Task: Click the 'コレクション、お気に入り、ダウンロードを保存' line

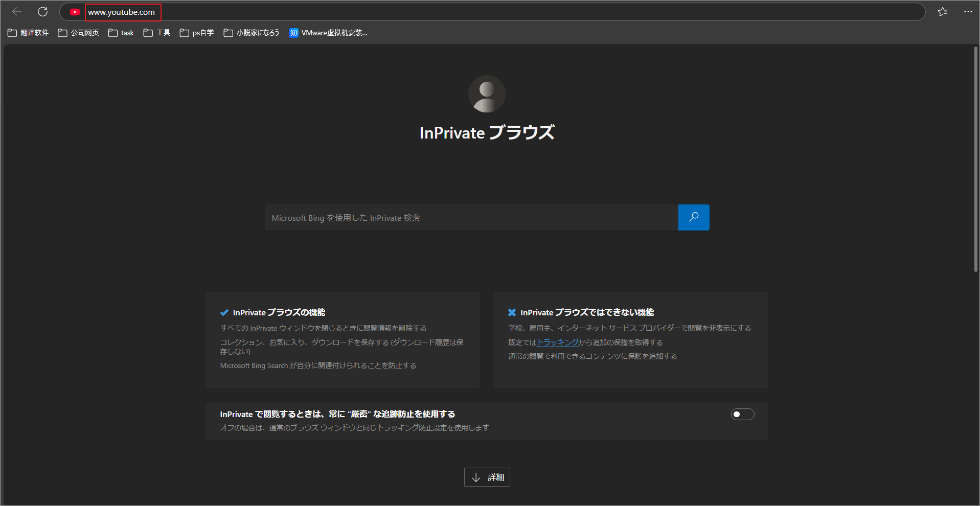Action: pos(341,347)
